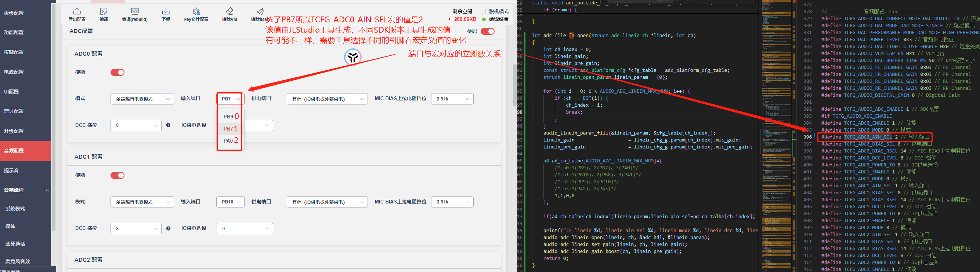Open the ADC1 DCC 档位 dropdown
Viewport: 980px width, 272px height.
(x=136, y=228)
